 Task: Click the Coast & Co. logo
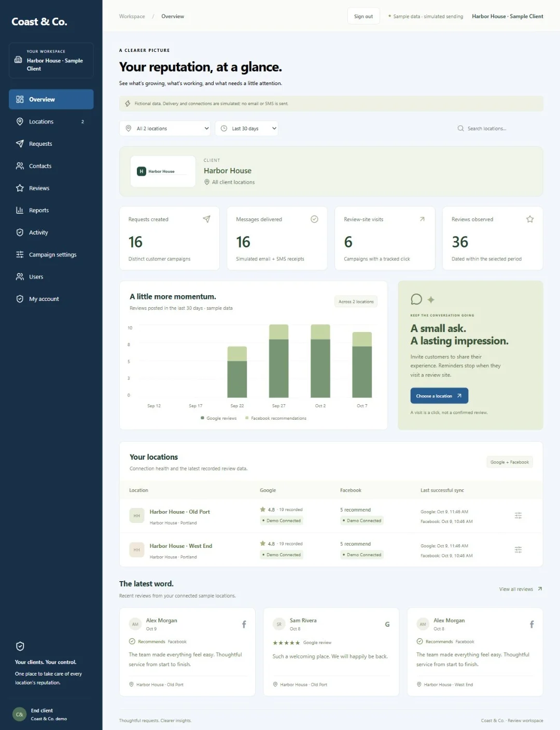(x=39, y=22)
